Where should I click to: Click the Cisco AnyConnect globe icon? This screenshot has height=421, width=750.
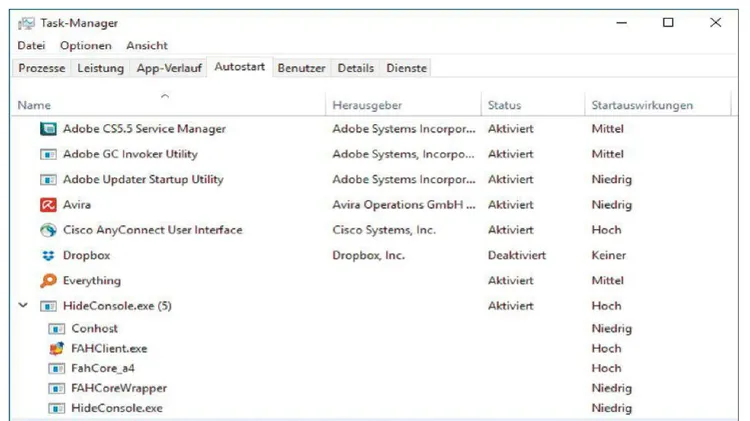tap(48, 230)
